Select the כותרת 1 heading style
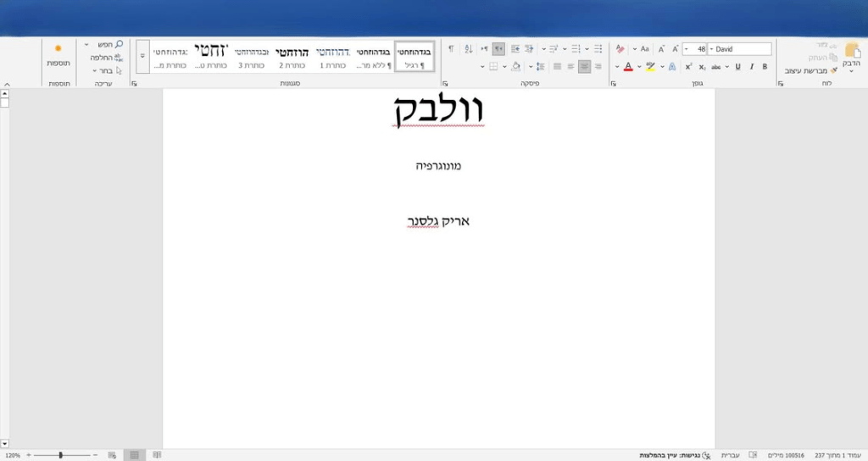868x461 pixels. point(334,56)
